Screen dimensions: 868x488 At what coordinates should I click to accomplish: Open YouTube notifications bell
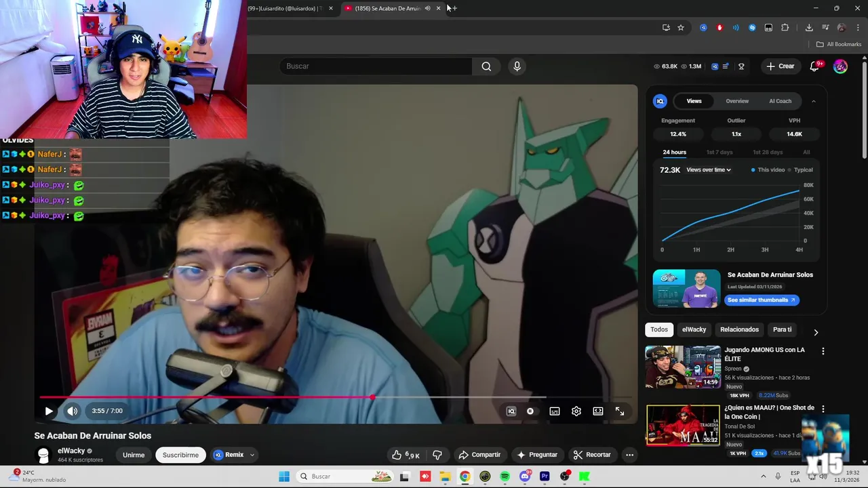point(814,66)
